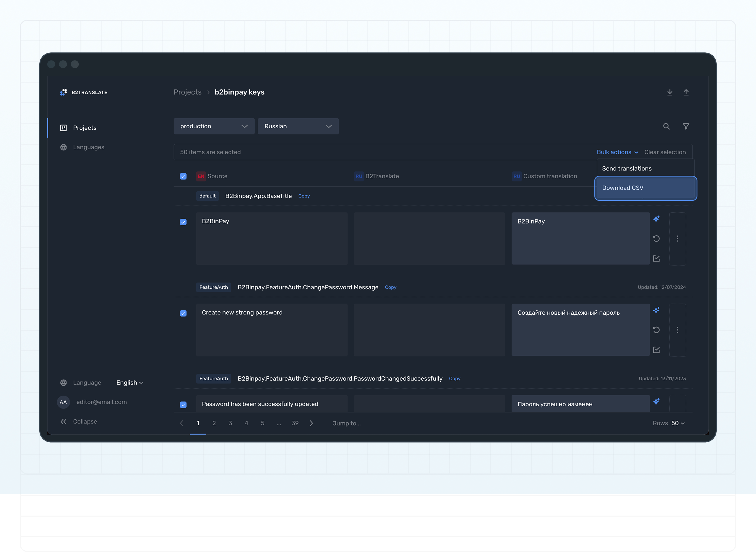Uncheck the B2BinPay row checkbox
756x552 pixels.
(183, 222)
